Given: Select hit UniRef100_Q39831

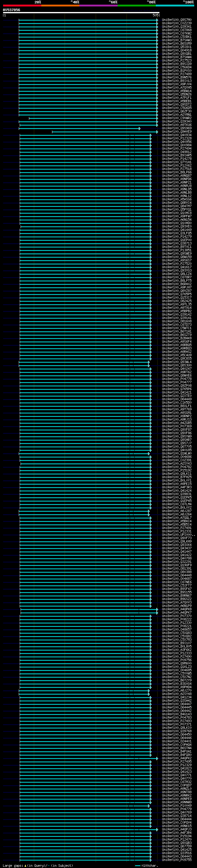Looking at the screenshot, I should point(176,494).
